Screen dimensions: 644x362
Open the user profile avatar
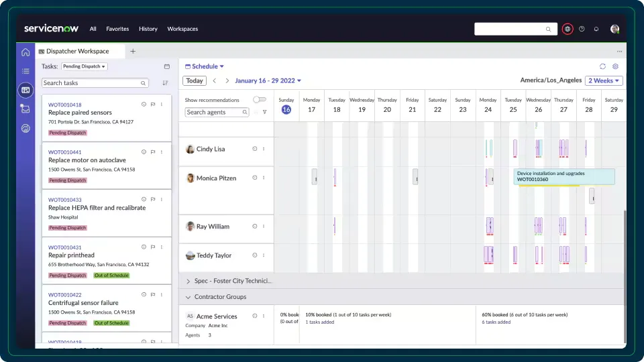click(614, 29)
